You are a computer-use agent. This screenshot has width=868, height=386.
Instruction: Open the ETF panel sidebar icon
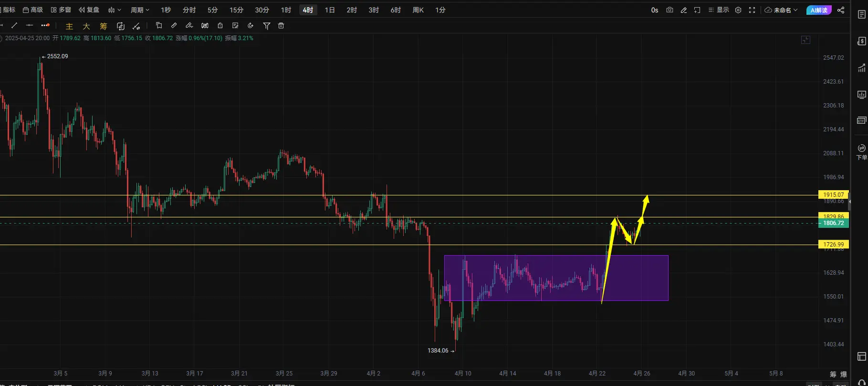[x=861, y=120]
